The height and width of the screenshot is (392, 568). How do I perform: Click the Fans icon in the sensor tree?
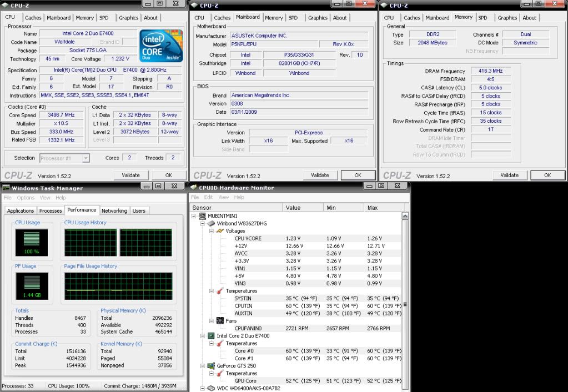coord(220,320)
